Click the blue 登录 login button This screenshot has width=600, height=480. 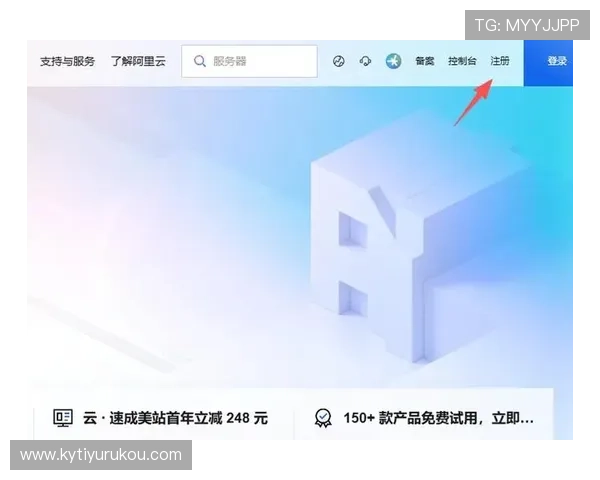(548, 63)
